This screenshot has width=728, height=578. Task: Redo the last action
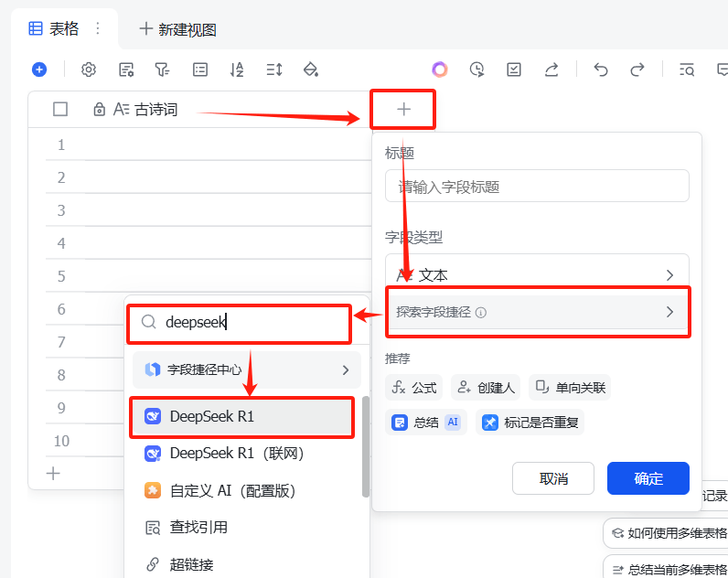pyautogui.click(x=637, y=70)
